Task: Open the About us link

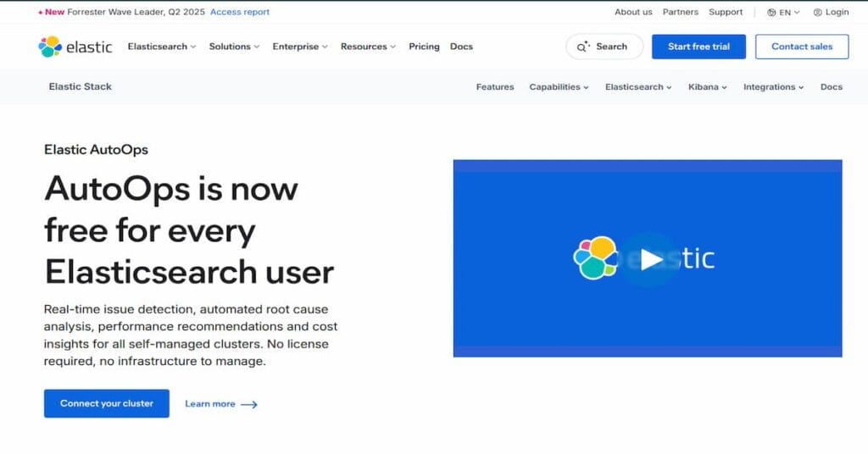Action: click(x=633, y=12)
